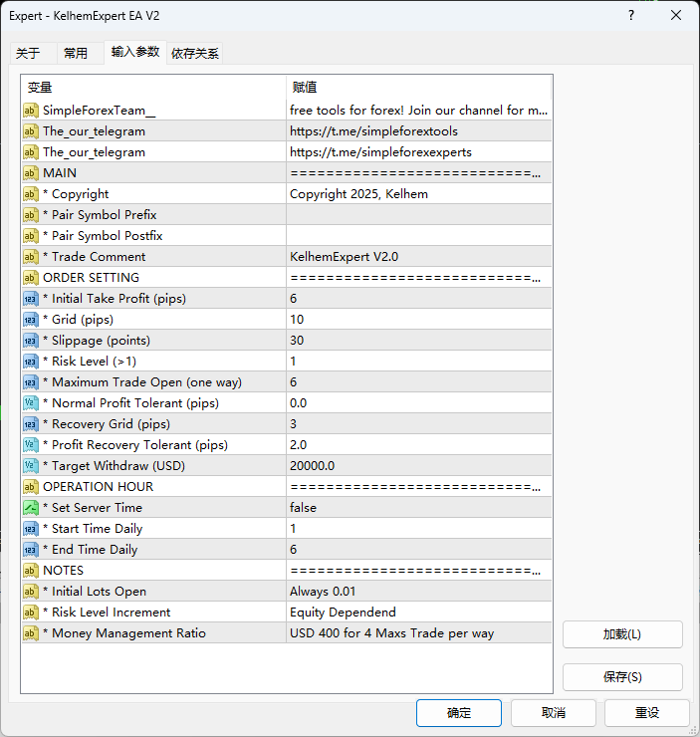Click the icon beside Normal Profit Tolerant
Image resolution: width=700 pixels, height=737 pixels.
pyautogui.click(x=31, y=403)
